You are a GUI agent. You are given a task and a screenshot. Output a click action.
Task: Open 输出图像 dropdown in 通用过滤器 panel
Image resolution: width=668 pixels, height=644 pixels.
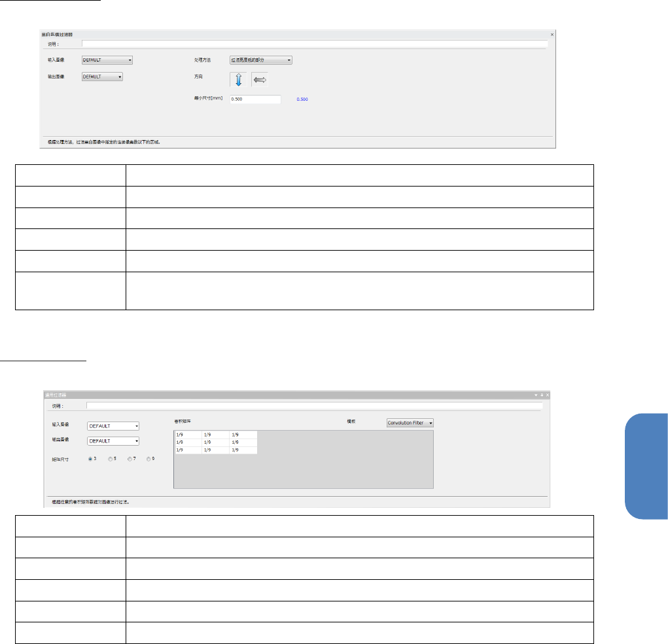pos(113,440)
